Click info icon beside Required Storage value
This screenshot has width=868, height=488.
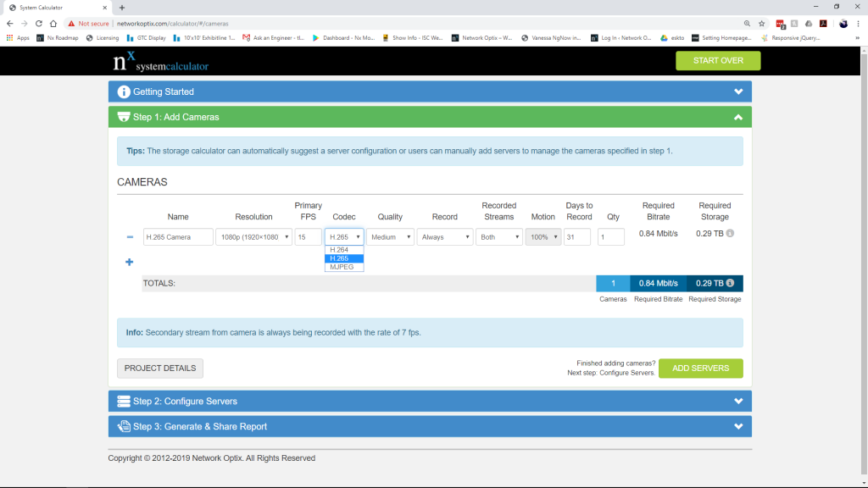point(730,234)
